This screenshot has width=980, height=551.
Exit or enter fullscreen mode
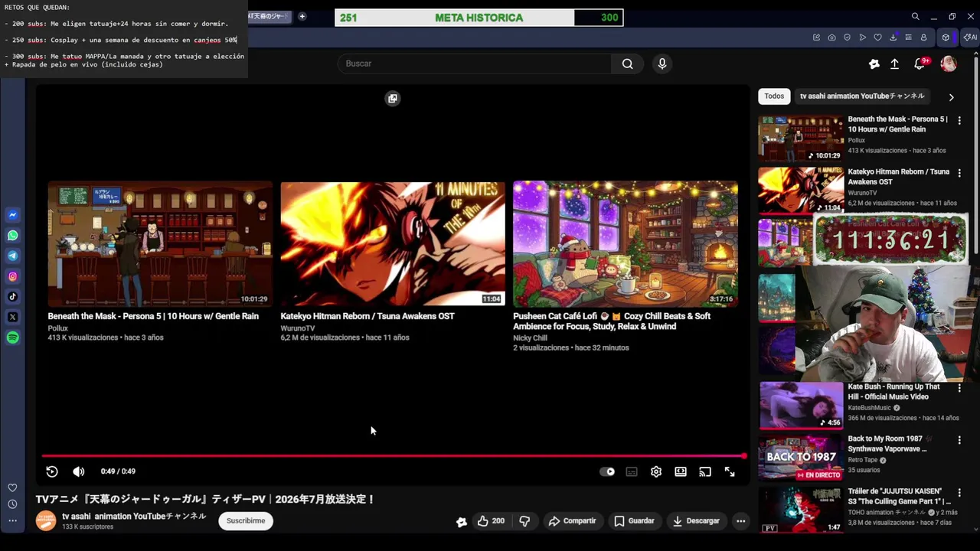730,472
